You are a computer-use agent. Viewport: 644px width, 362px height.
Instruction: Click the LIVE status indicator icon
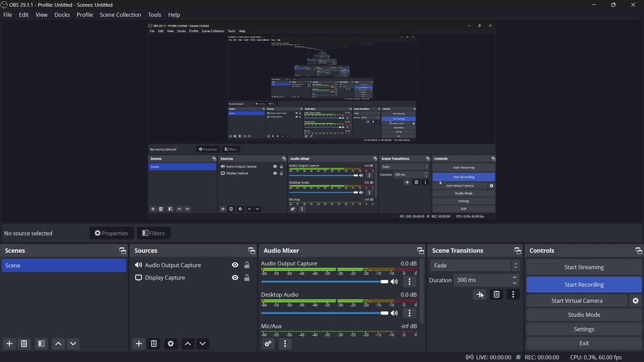coord(470,357)
